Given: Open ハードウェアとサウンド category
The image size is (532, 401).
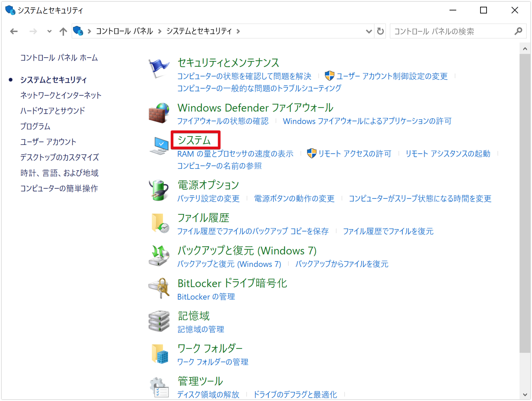Looking at the screenshot, I should pyautogui.click(x=53, y=111).
